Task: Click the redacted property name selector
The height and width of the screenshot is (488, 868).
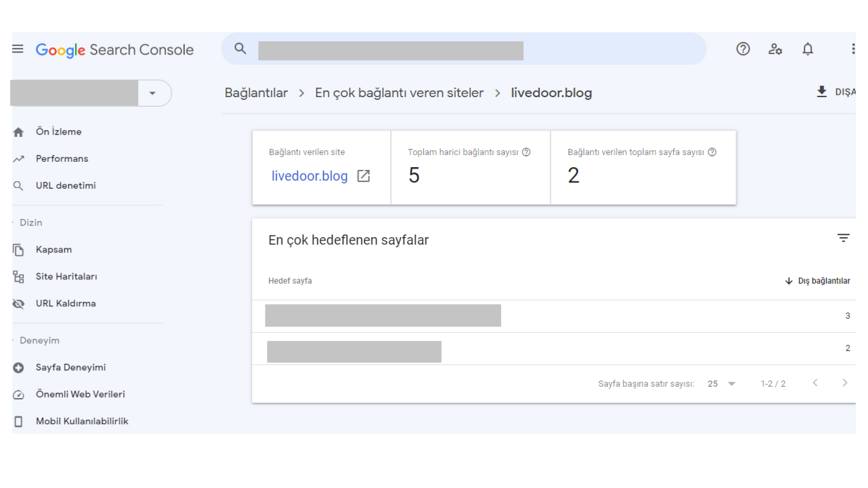Action: [74, 93]
